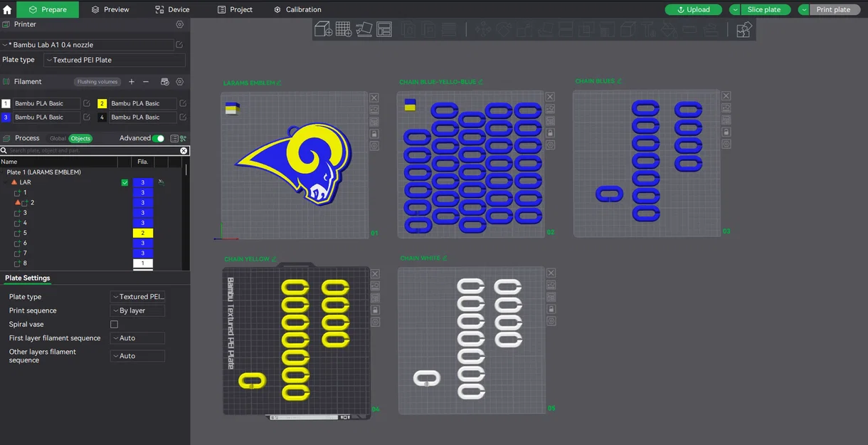Select the Scale tool in the toolbar

point(524,29)
